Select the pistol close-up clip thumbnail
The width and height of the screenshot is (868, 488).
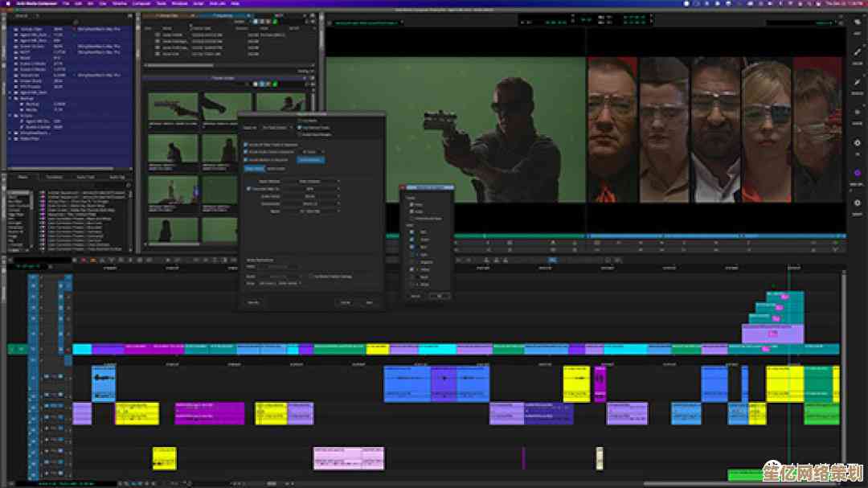pyautogui.click(x=172, y=105)
